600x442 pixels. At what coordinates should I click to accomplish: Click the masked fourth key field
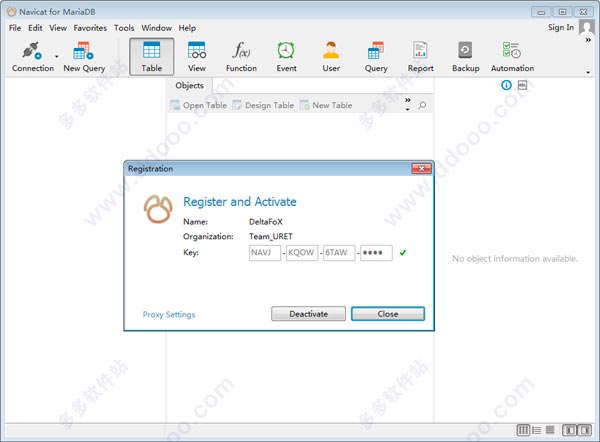[376, 253]
